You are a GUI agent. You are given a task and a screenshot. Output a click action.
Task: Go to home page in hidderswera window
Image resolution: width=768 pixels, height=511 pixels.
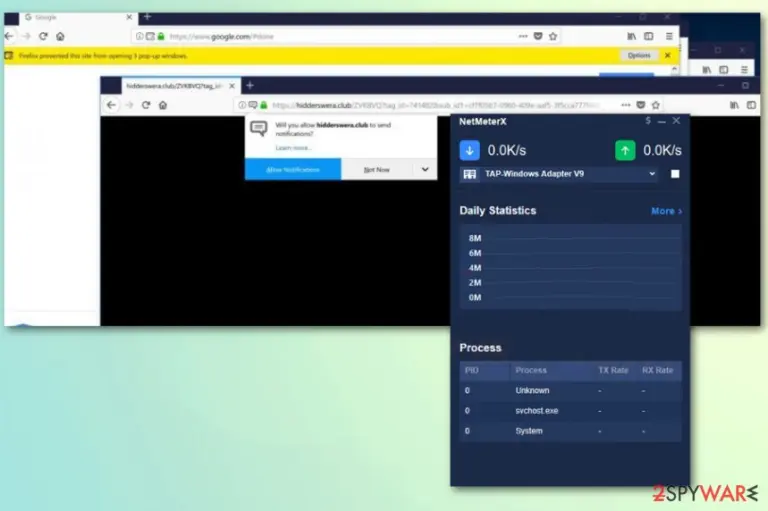163,105
